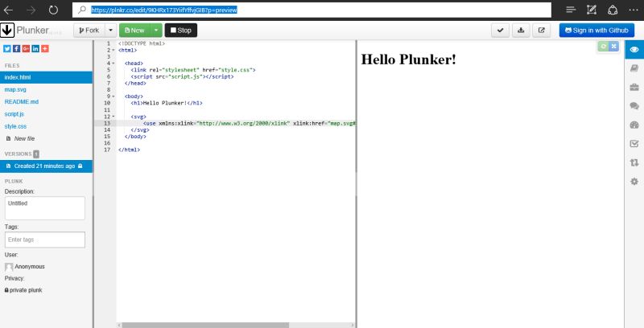Screen dimensions: 644x328
Task: Click the VERSIONS count badge
Action: coord(36,154)
